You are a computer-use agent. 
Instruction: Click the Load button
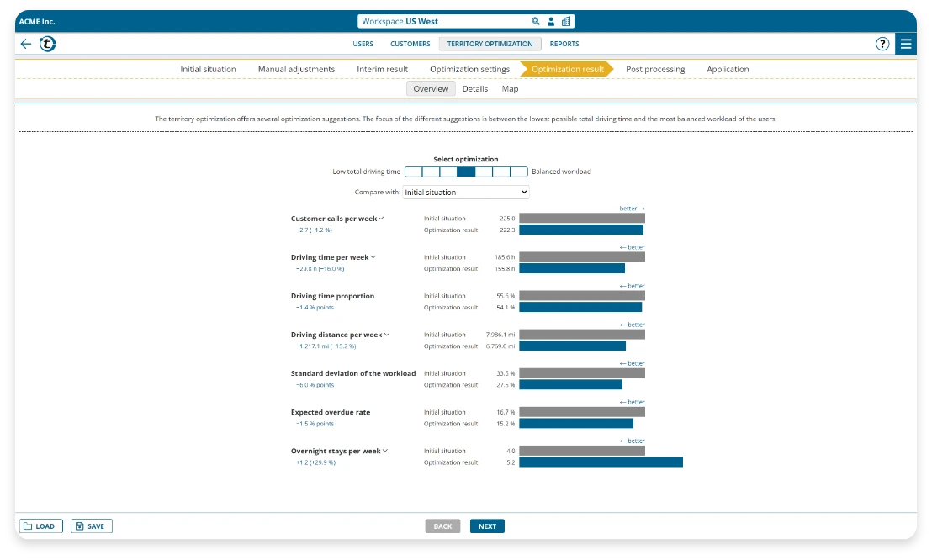click(41, 526)
